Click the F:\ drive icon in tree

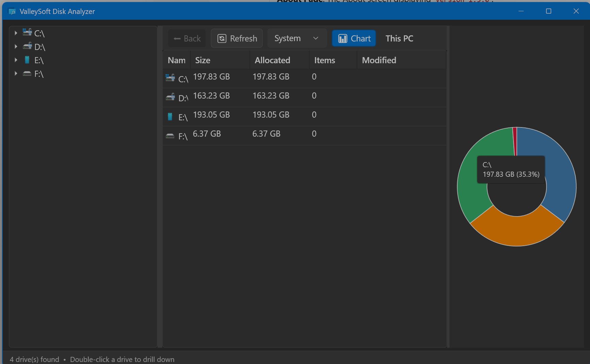click(x=27, y=73)
